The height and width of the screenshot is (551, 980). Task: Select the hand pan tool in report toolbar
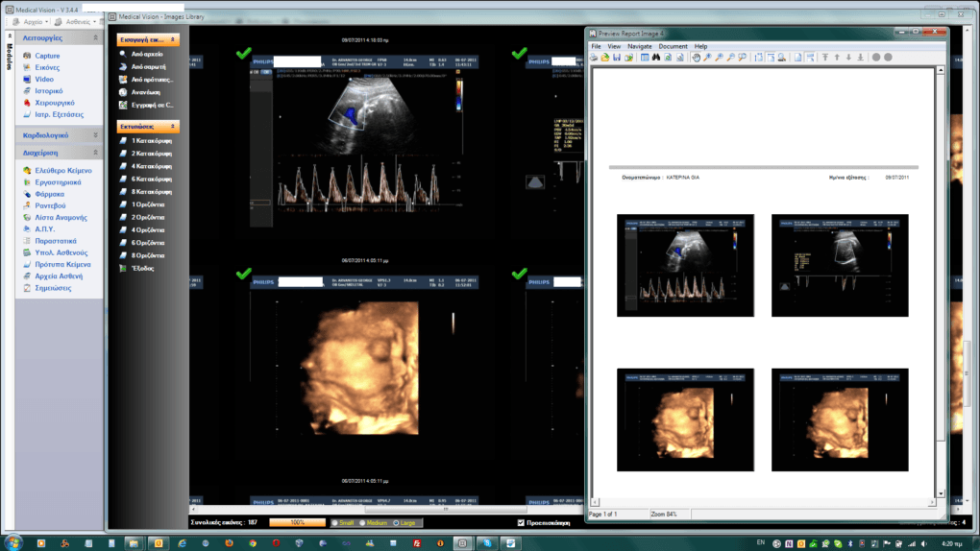697,58
